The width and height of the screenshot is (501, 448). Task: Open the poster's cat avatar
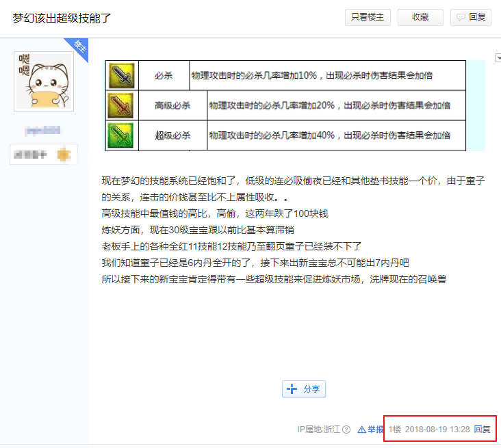click(44, 81)
